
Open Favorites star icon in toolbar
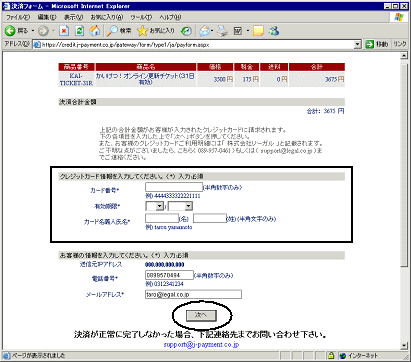click(142, 31)
